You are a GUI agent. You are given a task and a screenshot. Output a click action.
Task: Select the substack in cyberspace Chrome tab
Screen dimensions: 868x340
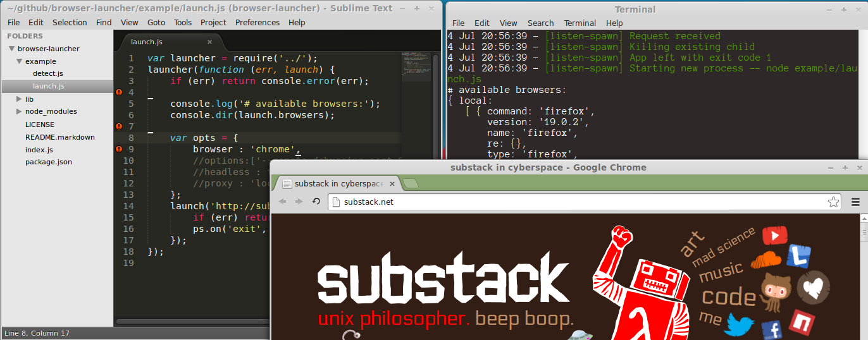[338, 183]
